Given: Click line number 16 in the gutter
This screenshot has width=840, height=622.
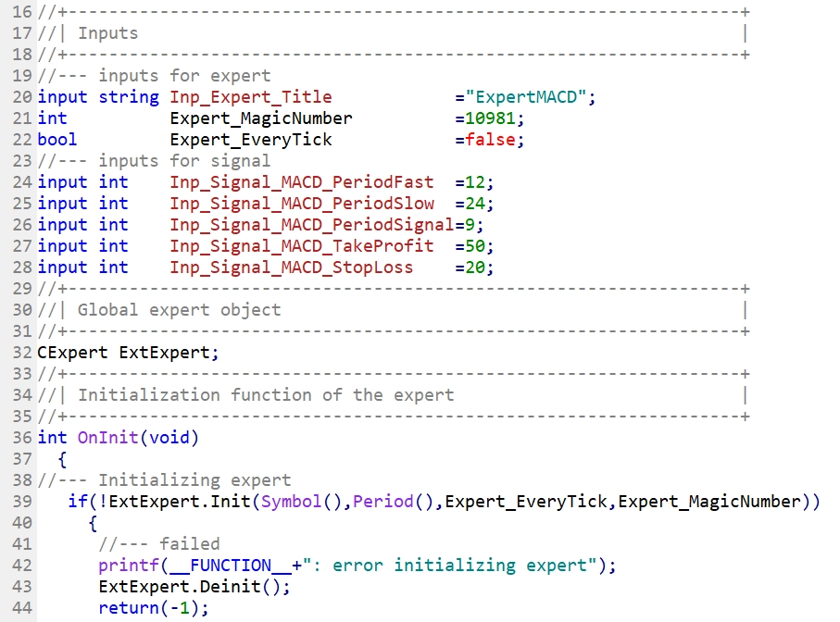Looking at the screenshot, I should [22, 12].
